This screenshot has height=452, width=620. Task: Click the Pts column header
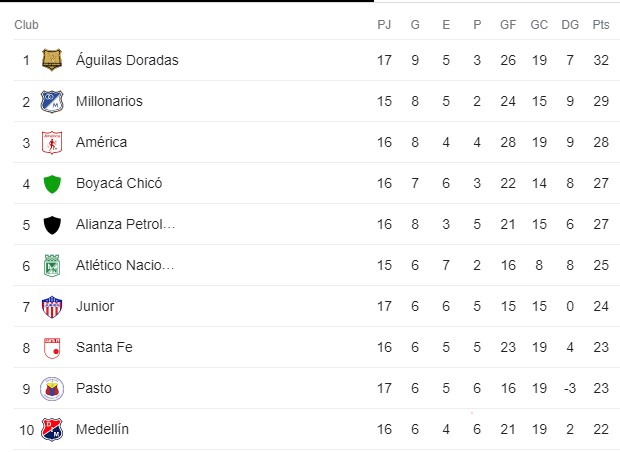point(601,25)
